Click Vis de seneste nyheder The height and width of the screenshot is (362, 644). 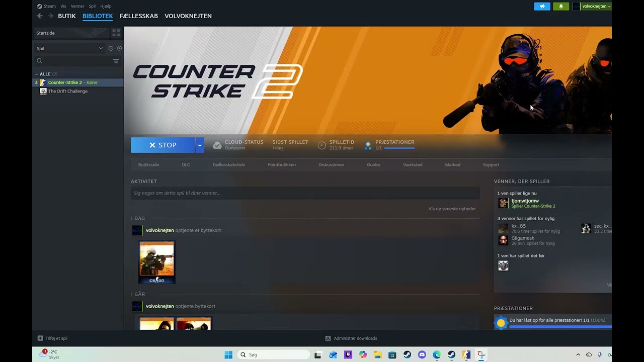coord(452,209)
